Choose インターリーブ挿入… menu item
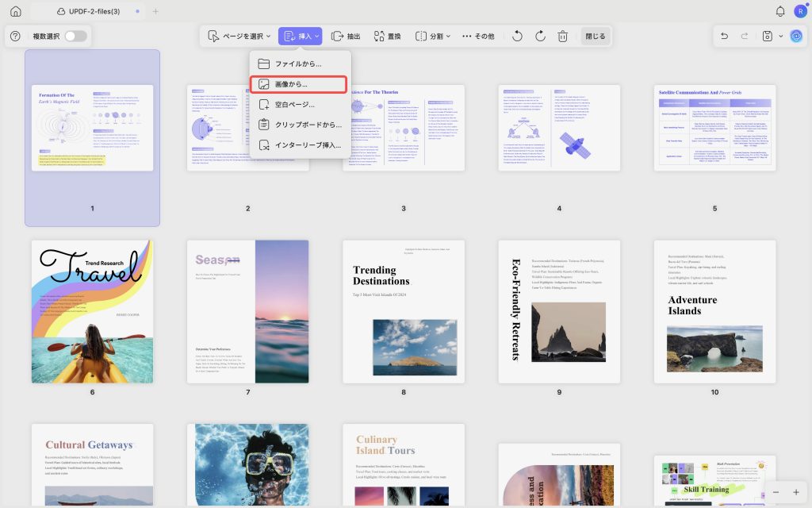Viewport: 812px width, 508px height. (x=301, y=145)
